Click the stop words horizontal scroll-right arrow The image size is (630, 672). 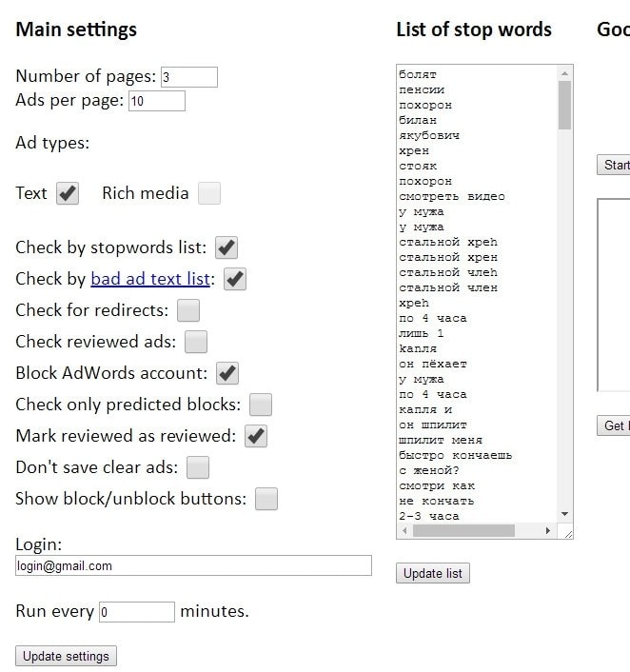coord(548,531)
